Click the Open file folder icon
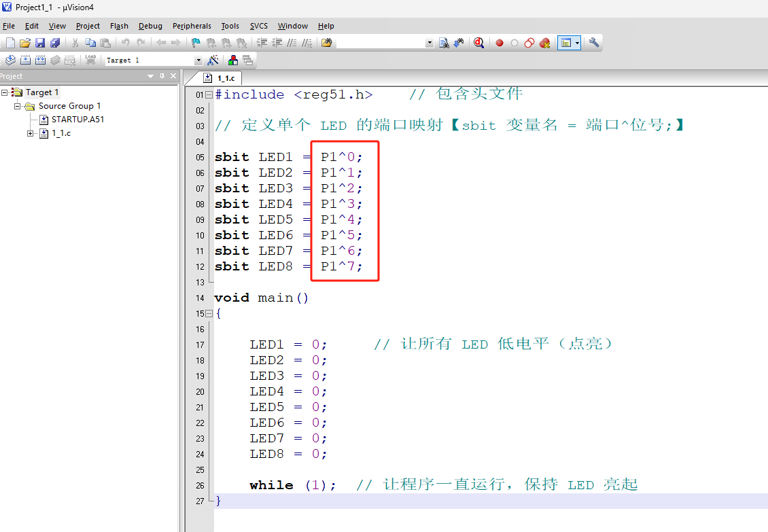The width and height of the screenshot is (768, 532). tap(25, 43)
